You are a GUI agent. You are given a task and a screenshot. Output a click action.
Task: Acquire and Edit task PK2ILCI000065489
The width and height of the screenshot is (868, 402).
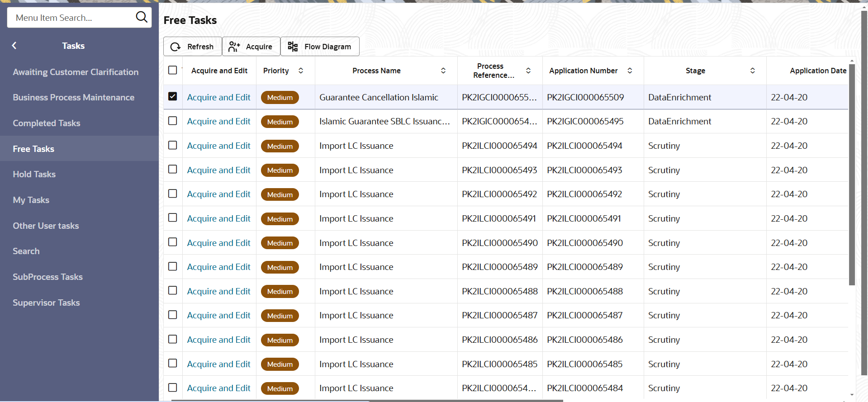pyautogui.click(x=219, y=267)
